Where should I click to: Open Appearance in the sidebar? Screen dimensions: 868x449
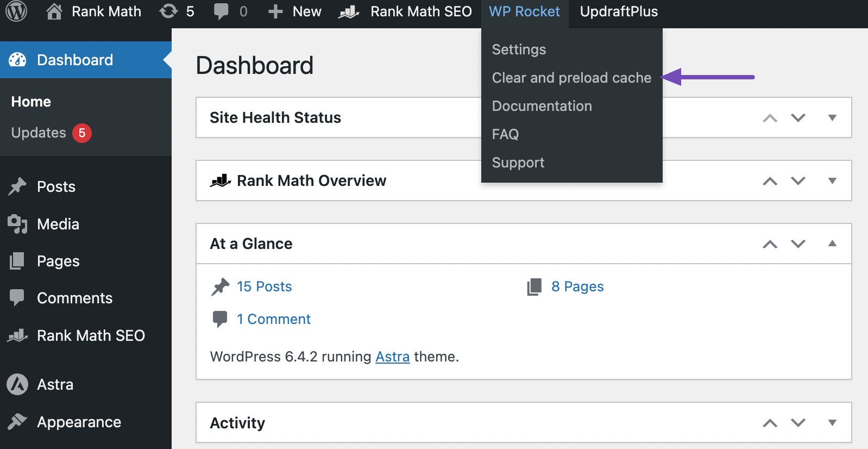pos(79,422)
